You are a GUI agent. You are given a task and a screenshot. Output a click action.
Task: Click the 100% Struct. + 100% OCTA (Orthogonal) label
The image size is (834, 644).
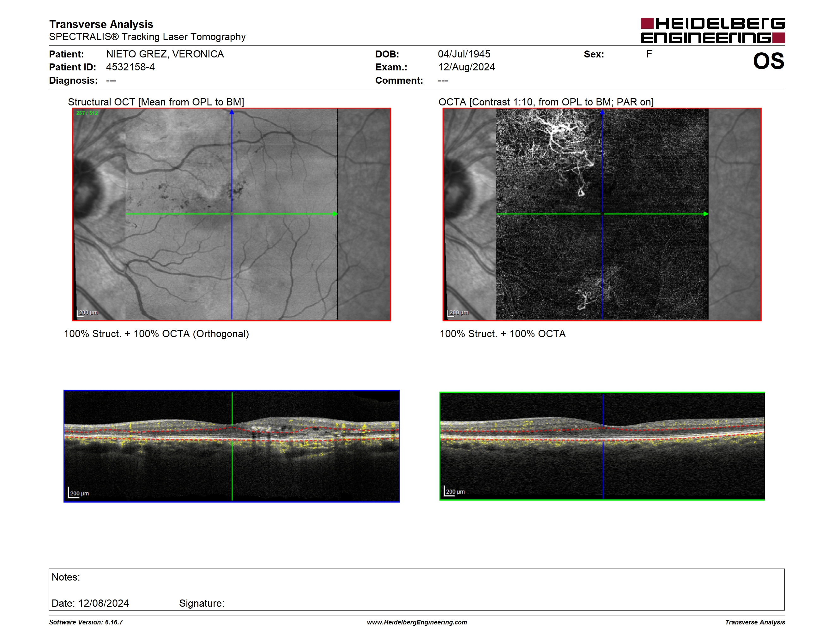coord(156,334)
